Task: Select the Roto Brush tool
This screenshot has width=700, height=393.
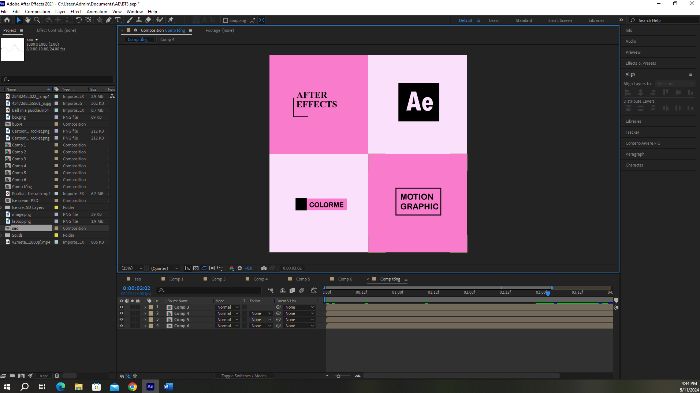Action: (x=159, y=20)
